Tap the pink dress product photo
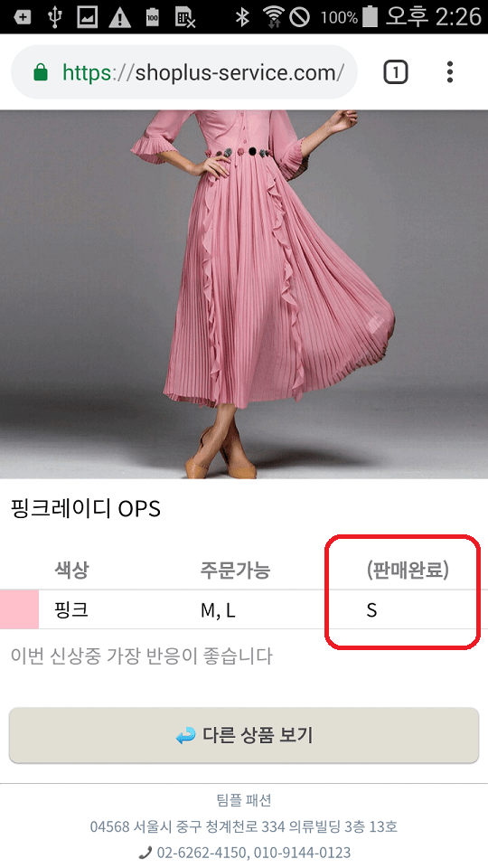The height and width of the screenshot is (868, 488). point(244,294)
